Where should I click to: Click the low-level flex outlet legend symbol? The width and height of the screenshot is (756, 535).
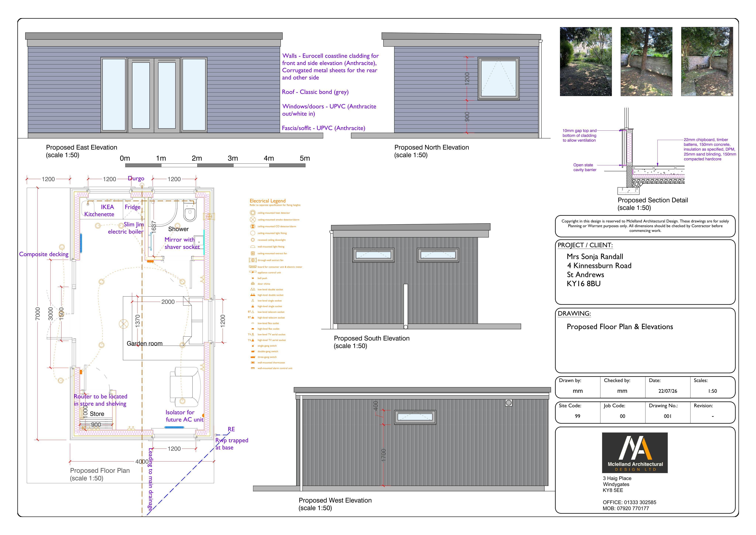coord(252,323)
